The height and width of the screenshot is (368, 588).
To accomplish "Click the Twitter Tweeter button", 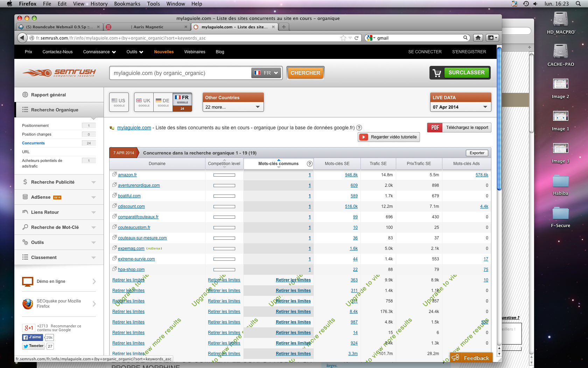I will (x=34, y=346).
